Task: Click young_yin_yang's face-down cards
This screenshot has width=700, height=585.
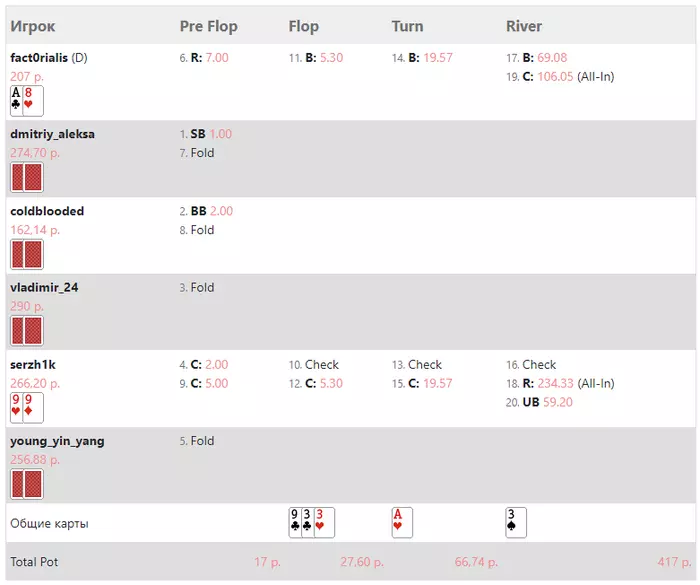Action: [26, 484]
